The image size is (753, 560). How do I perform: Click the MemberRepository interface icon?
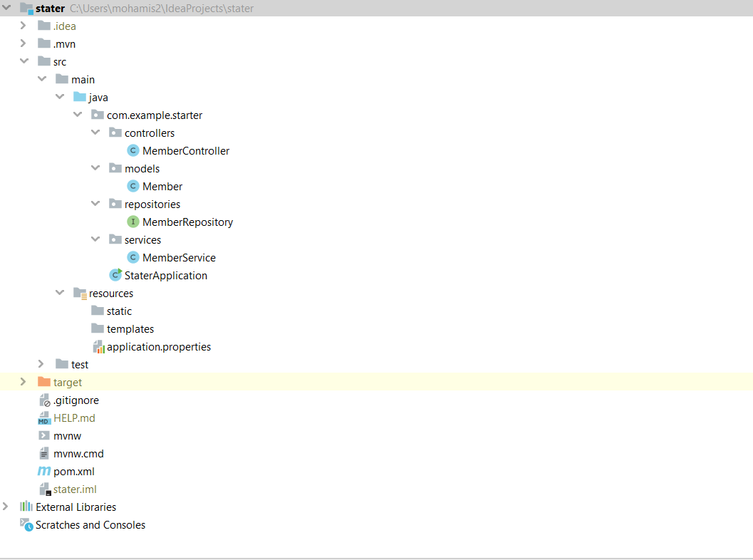(x=133, y=222)
